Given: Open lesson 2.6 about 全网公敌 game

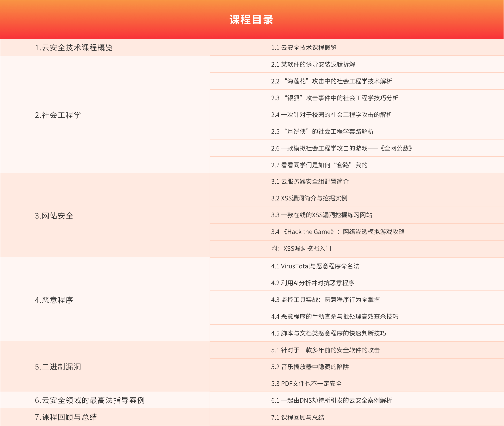Looking at the screenshot, I should point(341,148).
